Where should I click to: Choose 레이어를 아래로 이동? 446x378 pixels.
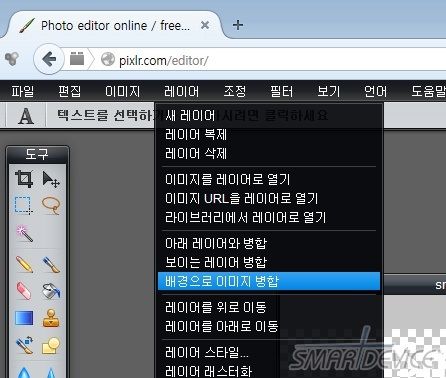[269, 326]
